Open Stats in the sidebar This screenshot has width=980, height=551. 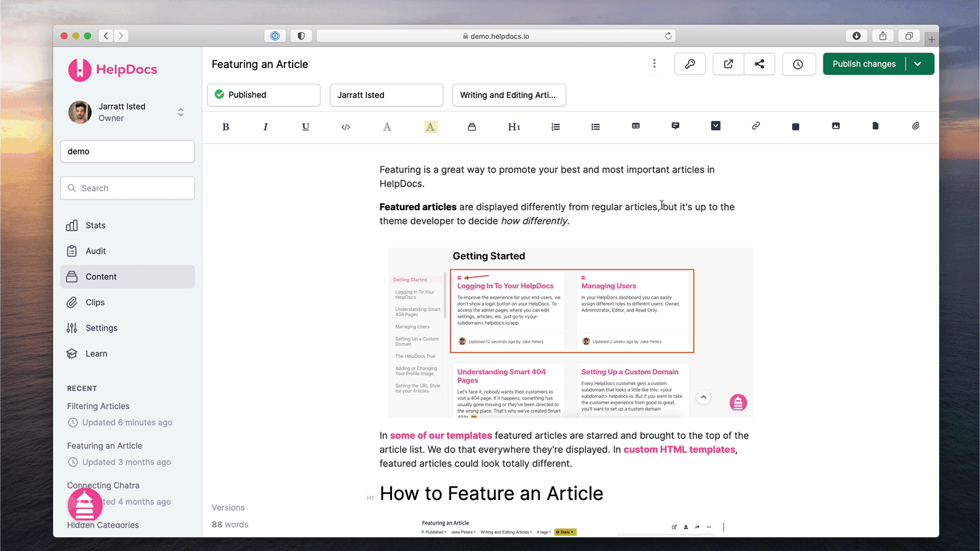127,225
